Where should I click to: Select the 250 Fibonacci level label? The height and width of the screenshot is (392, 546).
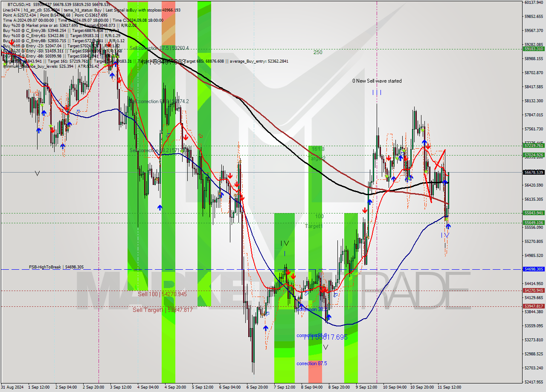coord(318,52)
